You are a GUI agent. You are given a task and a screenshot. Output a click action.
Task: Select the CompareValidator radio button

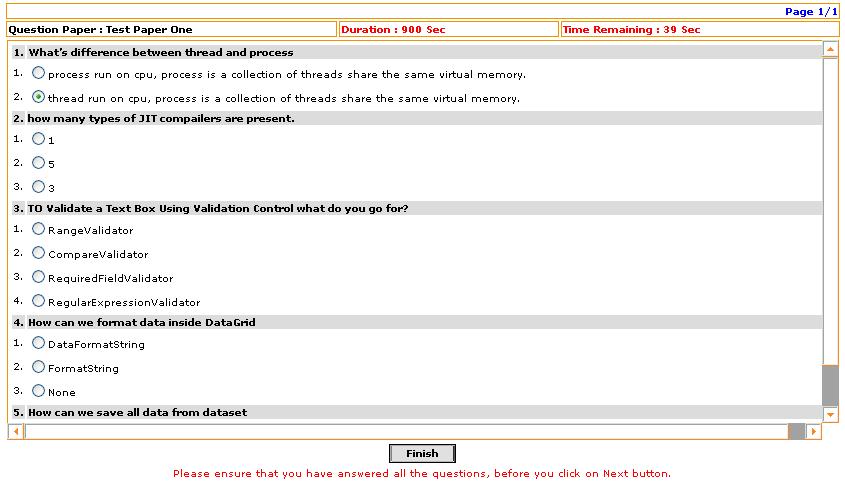tap(38, 252)
